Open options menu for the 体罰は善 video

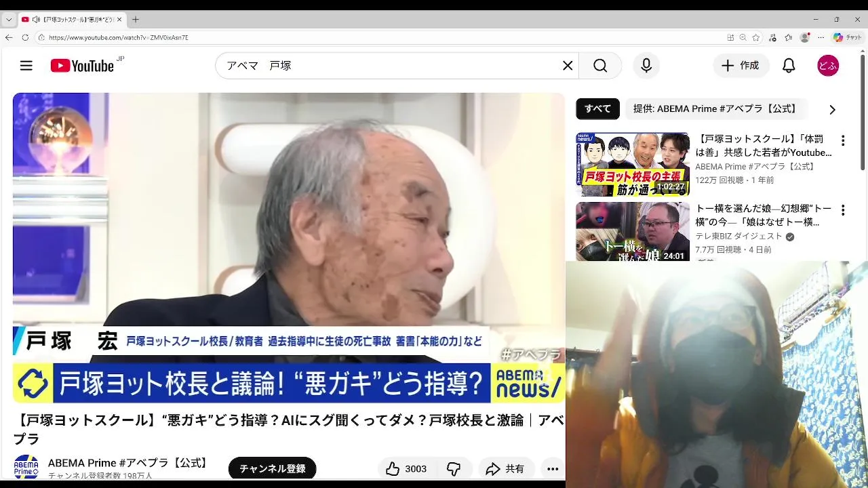pos(843,141)
